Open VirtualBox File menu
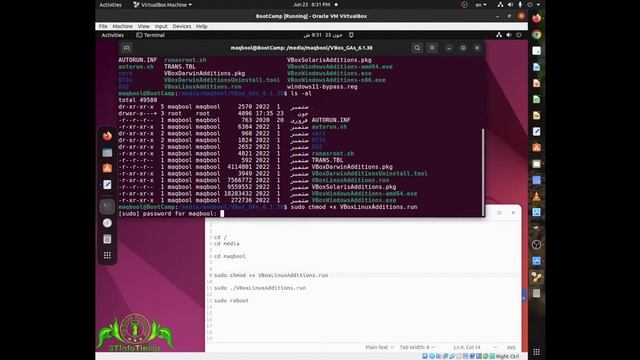This screenshot has width=640, height=360. click(x=103, y=26)
